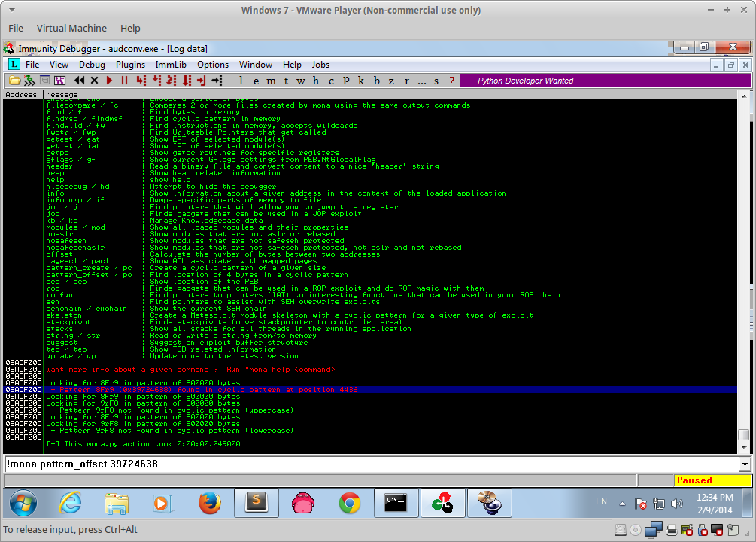Click the Go to address arrow icon

[x=217, y=81]
